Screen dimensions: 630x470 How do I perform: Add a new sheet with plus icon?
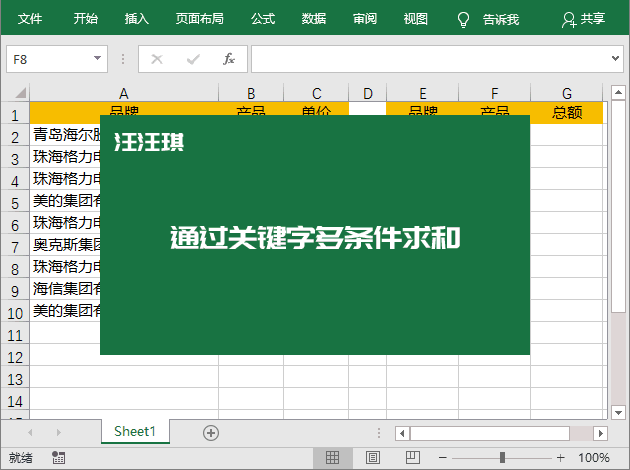tap(211, 432)
